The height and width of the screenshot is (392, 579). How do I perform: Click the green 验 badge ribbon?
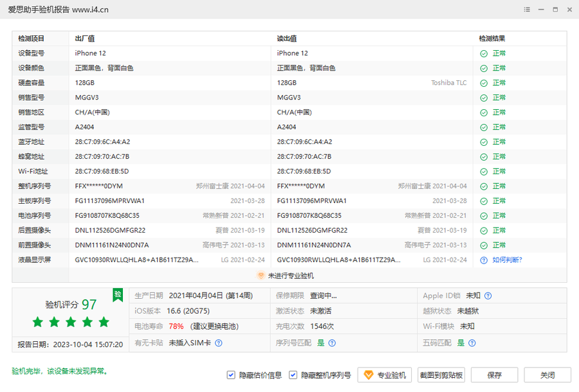click(118, 295)
